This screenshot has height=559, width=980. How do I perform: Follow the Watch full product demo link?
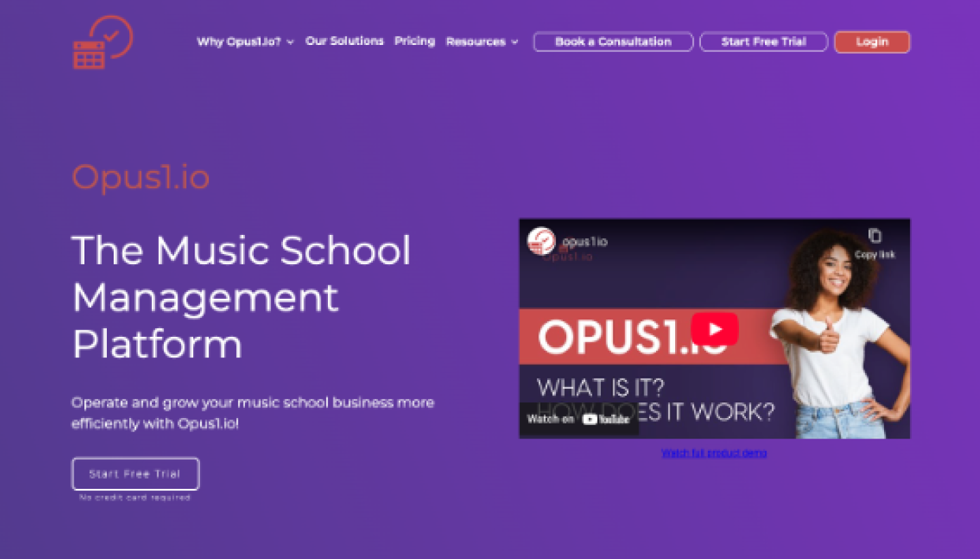(x=714, y=453)
